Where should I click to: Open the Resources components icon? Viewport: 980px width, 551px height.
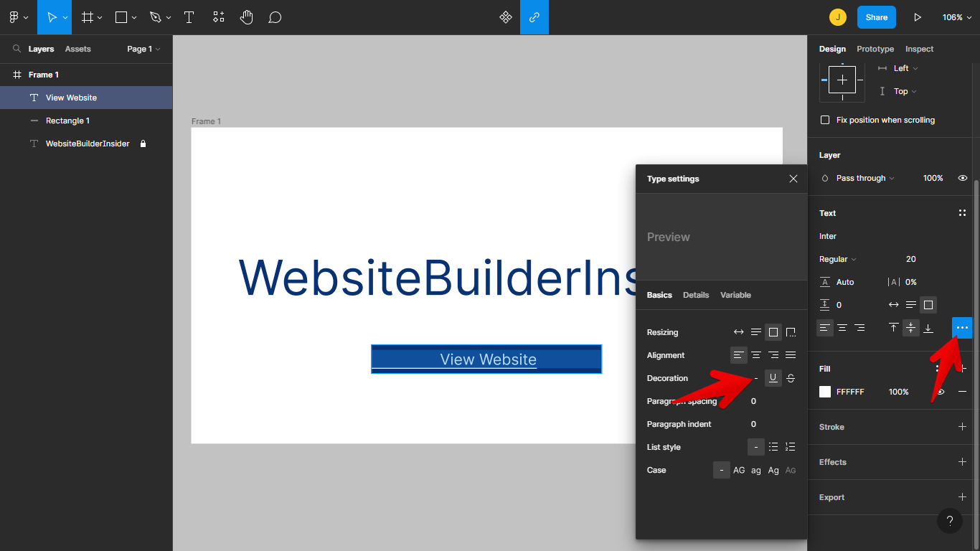pos(506,17)
